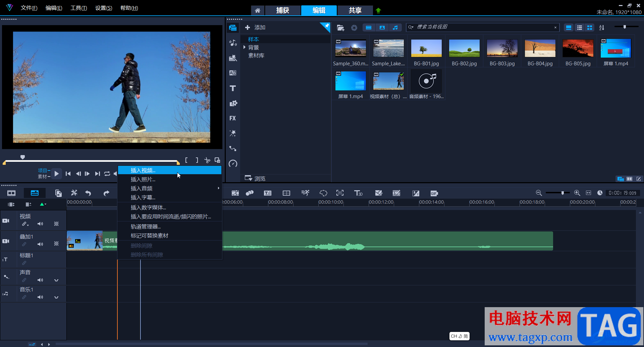Mute the 音乐1 track

coord(40,297)
